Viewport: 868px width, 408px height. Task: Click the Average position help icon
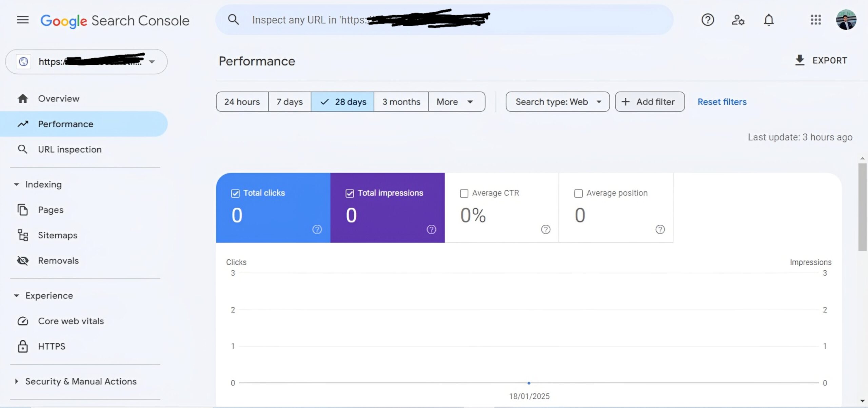(660, 230)
